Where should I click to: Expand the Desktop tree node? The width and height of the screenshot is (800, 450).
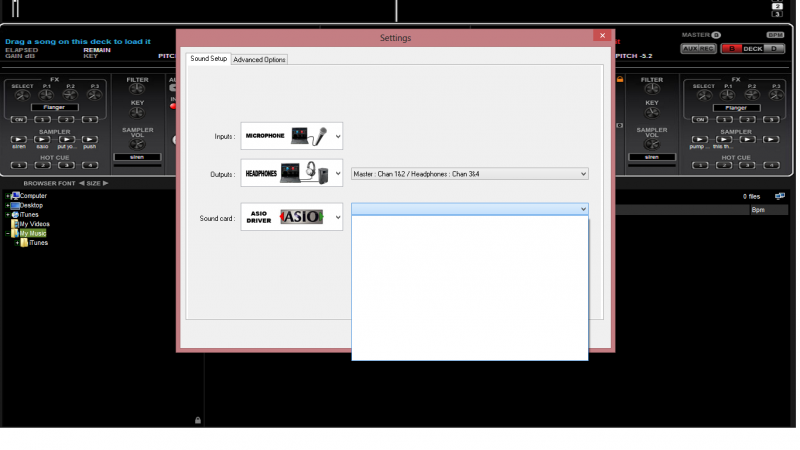(8, 205)
